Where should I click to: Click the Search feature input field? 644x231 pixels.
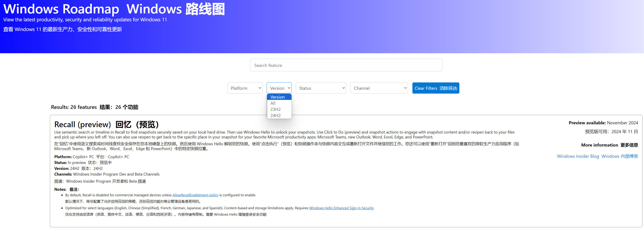pos(346,65)
